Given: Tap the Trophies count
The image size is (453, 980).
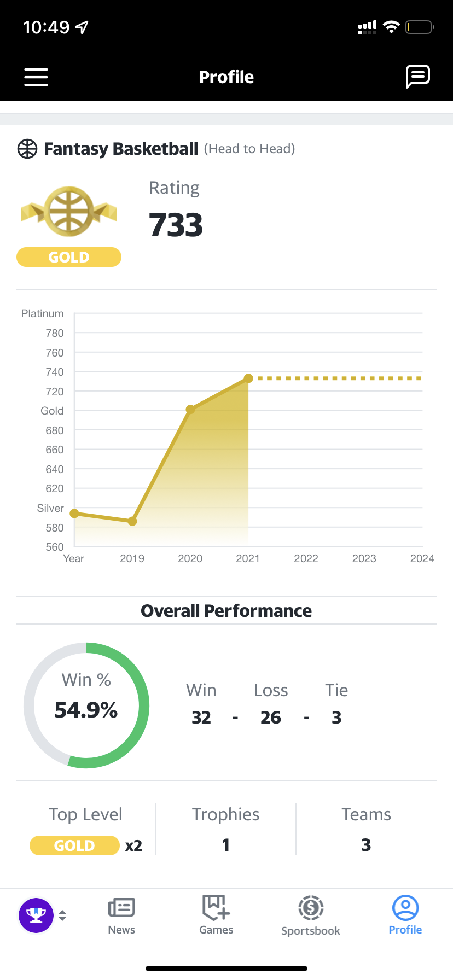Looking at the screenshot, I should 226,845.
